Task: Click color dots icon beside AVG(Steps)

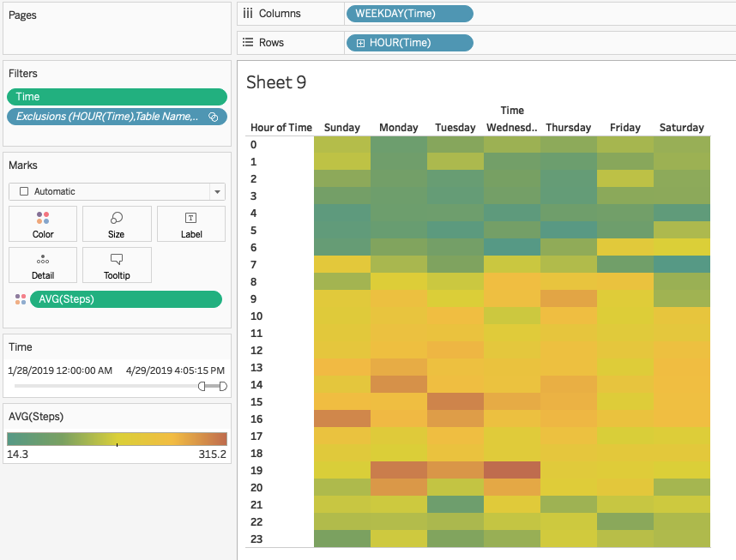Action: (21, 299)
